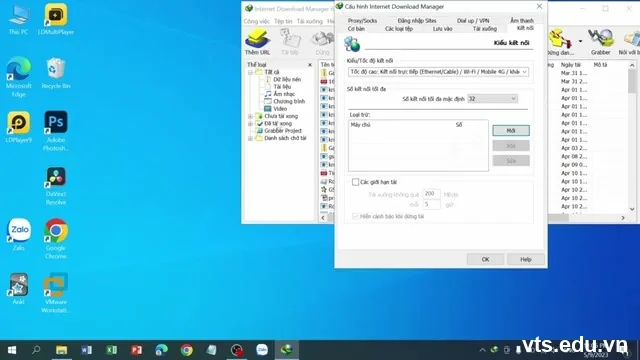Viewport: 640px width, 360px height.
Task: Show hidden system tray icons
Action: pyautogui.click(x=482, y=350)
